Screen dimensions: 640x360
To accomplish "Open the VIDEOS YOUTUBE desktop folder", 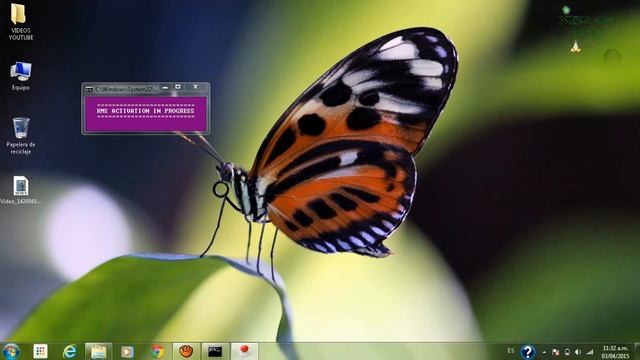I will click(x=20, y=22).
